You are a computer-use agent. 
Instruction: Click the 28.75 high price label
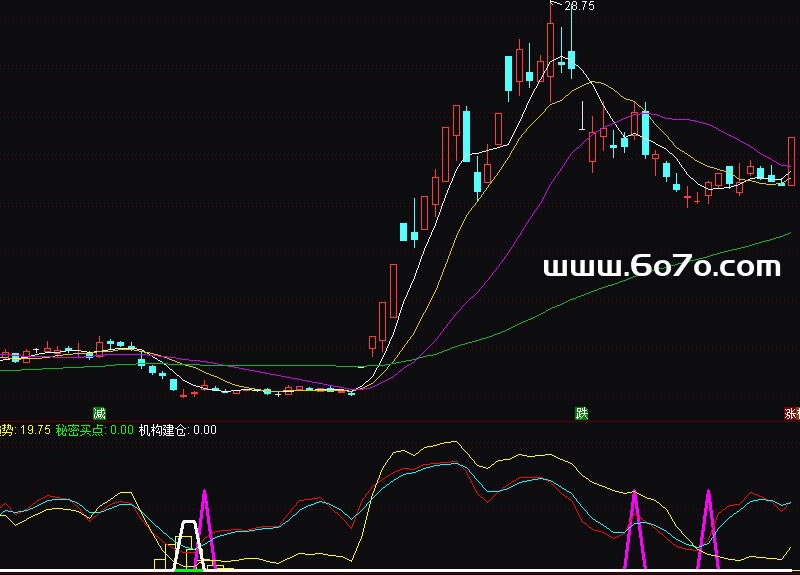point(580,6)
